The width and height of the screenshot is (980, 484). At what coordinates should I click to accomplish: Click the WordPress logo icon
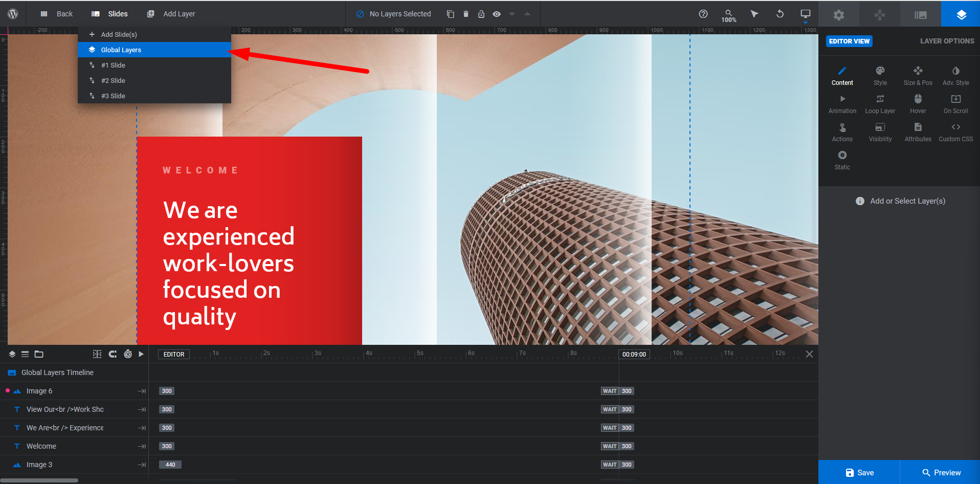click(x=13, y=14)
